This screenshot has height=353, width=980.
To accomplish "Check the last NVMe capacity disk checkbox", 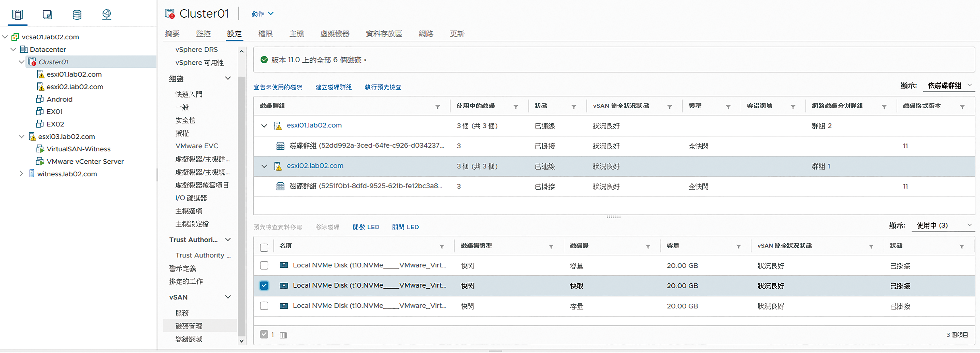I will tap(264, 306).
